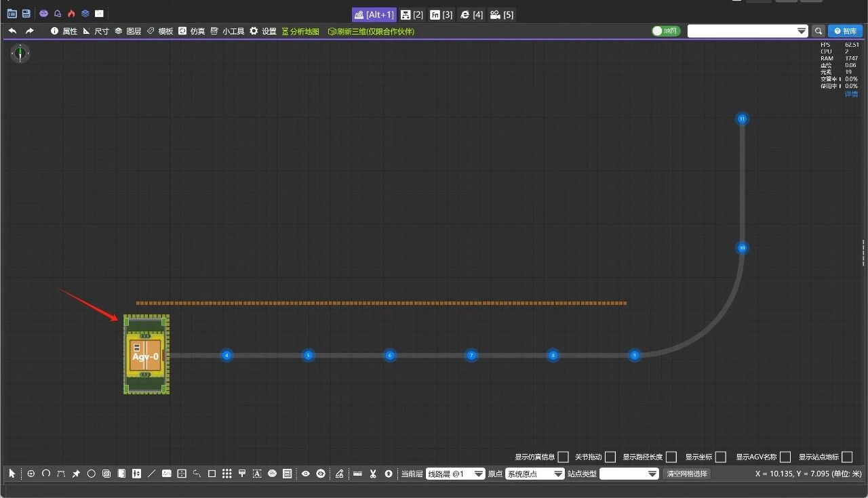This screenshot has width=868, height=498.
Task: Select the arrow pointer tool
Action: (12, 474)
